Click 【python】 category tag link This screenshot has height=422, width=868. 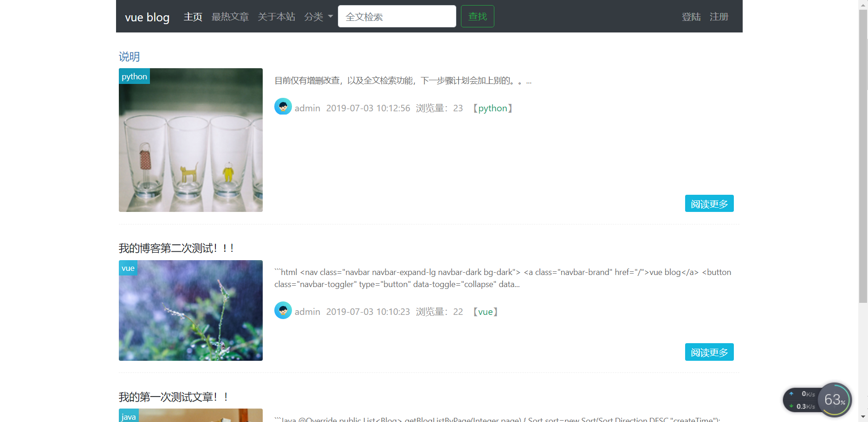point(493,108)
